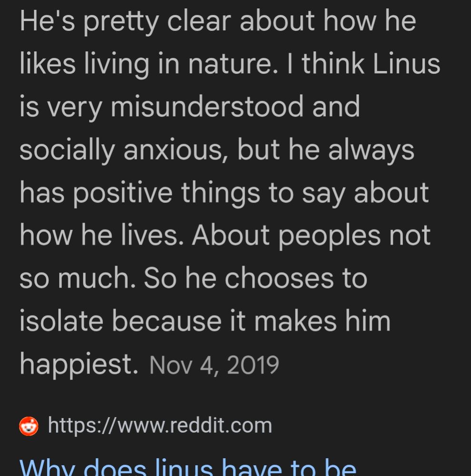Open the "Why does linus have to be" result
This screenshot has width=471, height=476.
click(188, 467)
